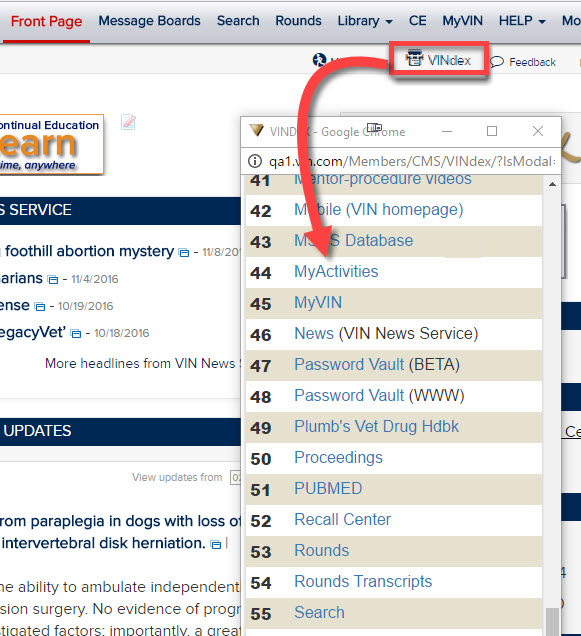This screenshot has height=636, width=581.
Task: Open the VINdex tool
Action: [438, 60]
